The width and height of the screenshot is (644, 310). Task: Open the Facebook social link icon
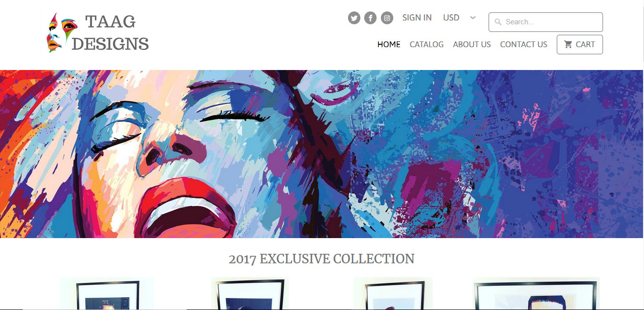370,18
